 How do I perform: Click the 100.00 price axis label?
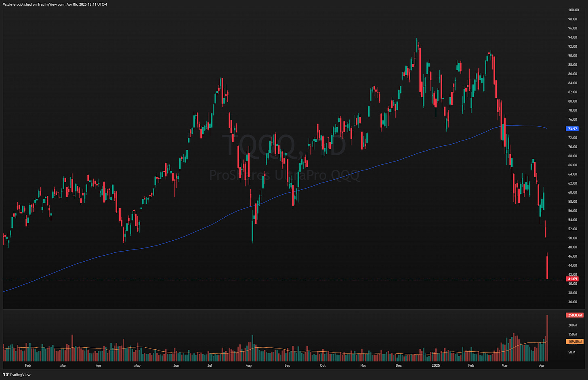pyautogui.click(x=573, y=10)
